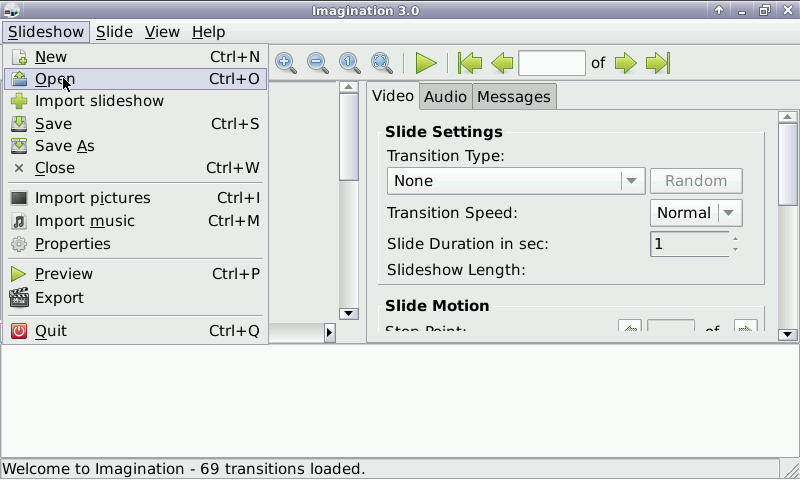Click the image area vertical scrollbar up arrow
This screenshot has width=800, height=480.
click(x=348, y=87)
